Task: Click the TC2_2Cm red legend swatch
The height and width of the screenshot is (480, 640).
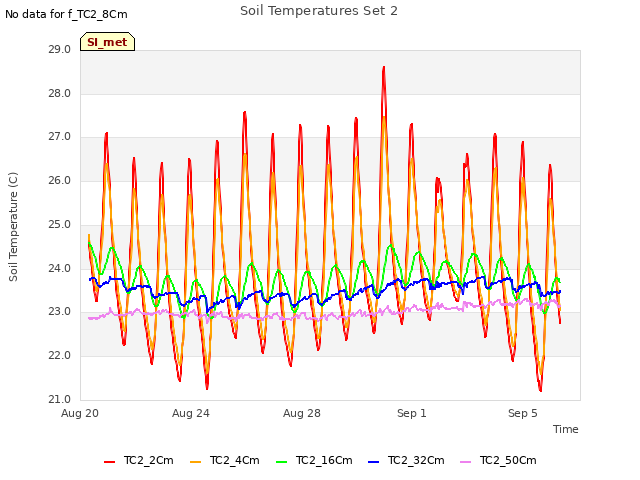Action: coord(109,462)
